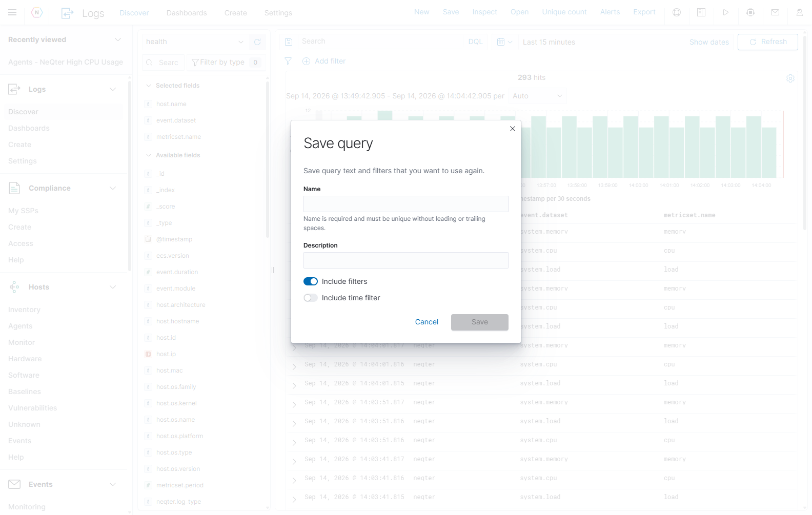Focus the Description input field
The image size is (812, 515).
pyautogui.click(x=406, y=260)
